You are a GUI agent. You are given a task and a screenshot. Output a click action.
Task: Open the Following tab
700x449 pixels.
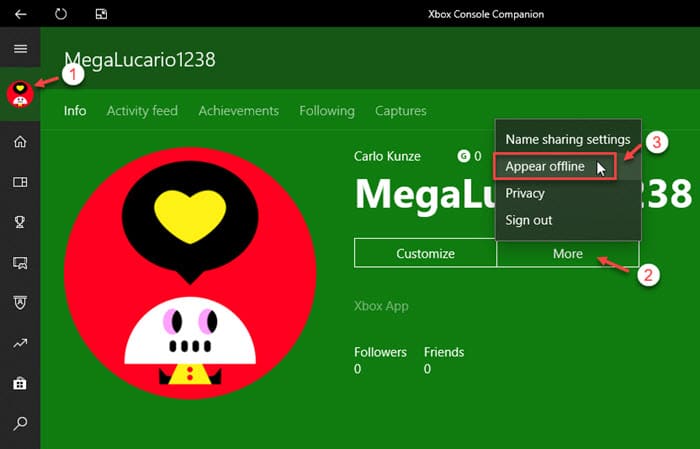327,111
